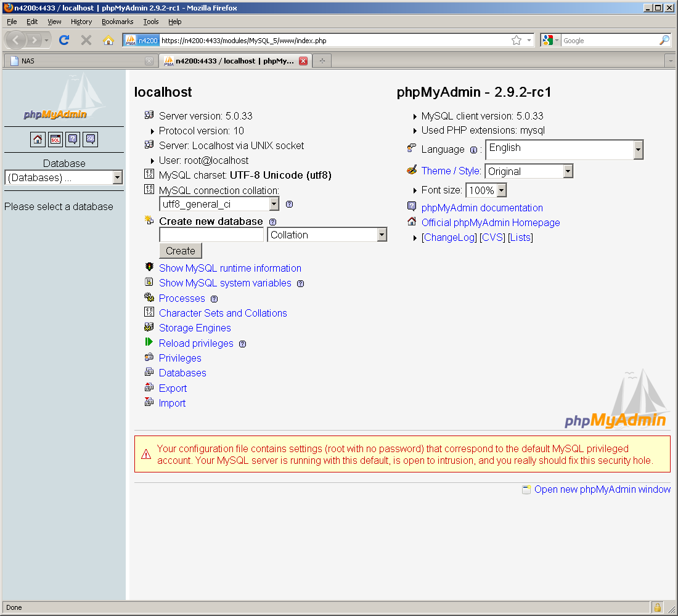Open the Bookmarks menu
Screen dimensions: 678x616
click(117, 22)
